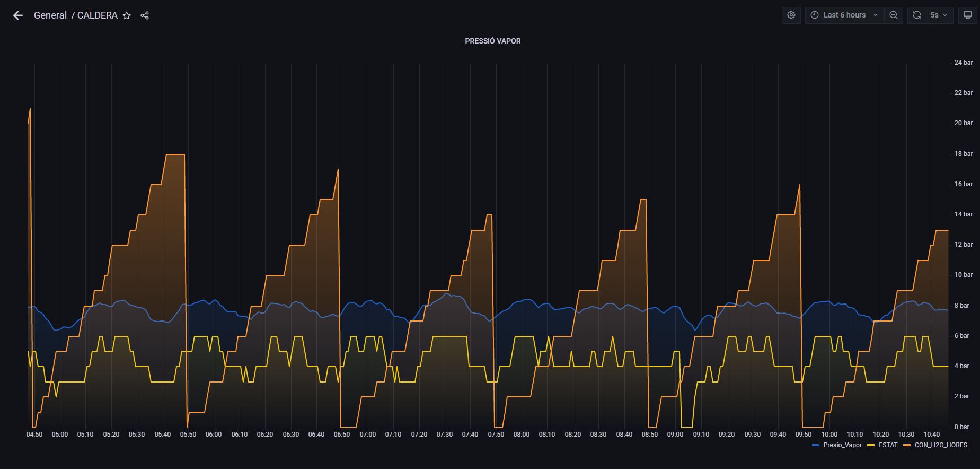Viewport: 980px width, 469px height.
Task: Click the orange CON_H2O_HORES color swatch
Action: coord(907,445)
